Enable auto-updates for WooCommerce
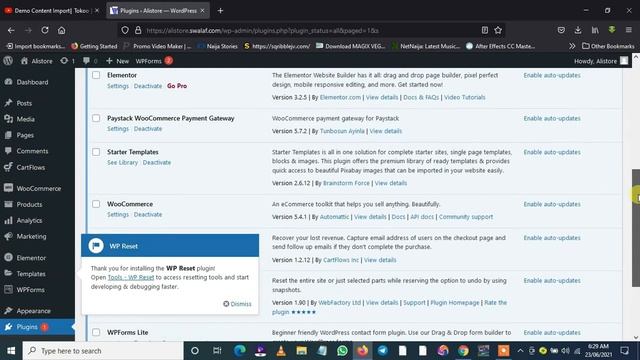The width and height of the screenshot is (640, 360). [552, 204]
